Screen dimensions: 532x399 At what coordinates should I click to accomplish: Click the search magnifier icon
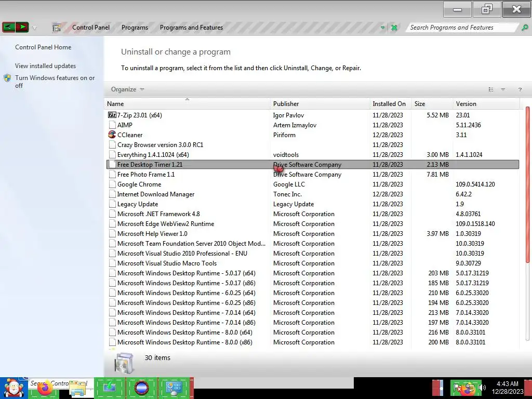[x=525, y=28]
